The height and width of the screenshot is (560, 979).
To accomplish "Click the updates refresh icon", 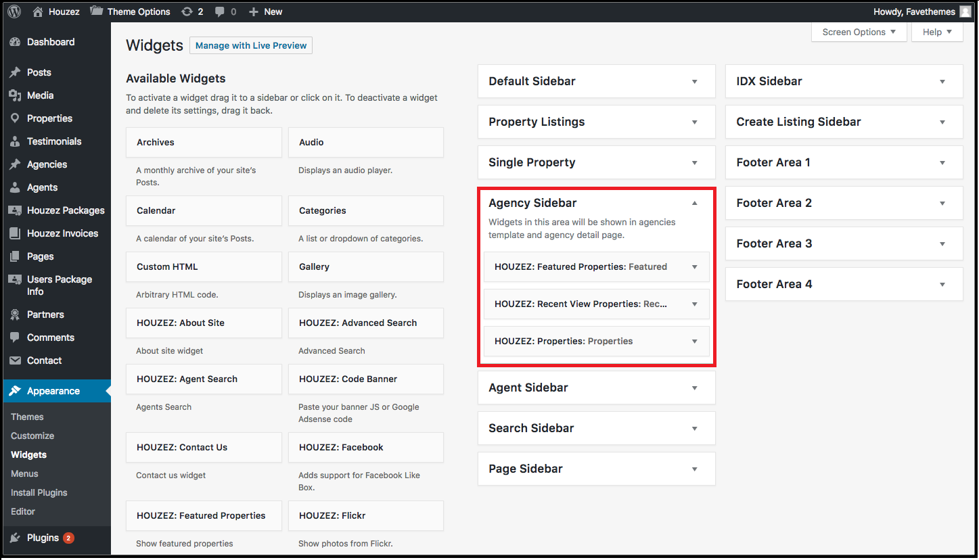I will [x=187, y=11].
